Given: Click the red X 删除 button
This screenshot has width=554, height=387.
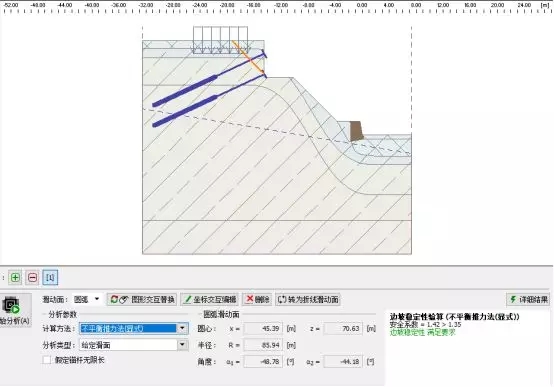Looking at the screenshot, I should pos(257,299).
